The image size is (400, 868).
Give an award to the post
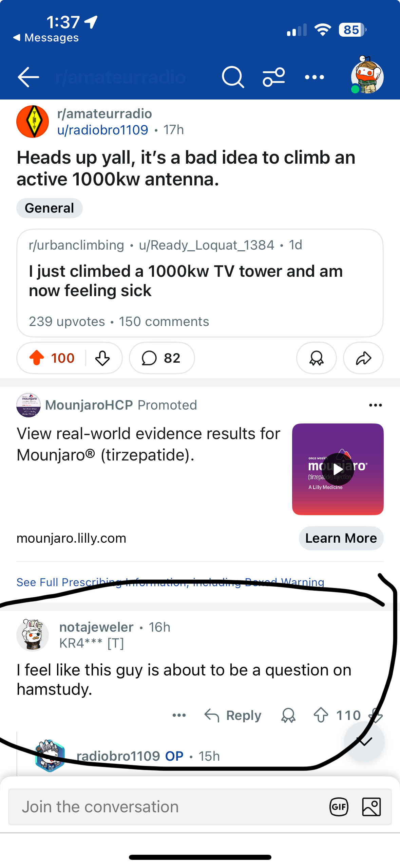(316, 358)
